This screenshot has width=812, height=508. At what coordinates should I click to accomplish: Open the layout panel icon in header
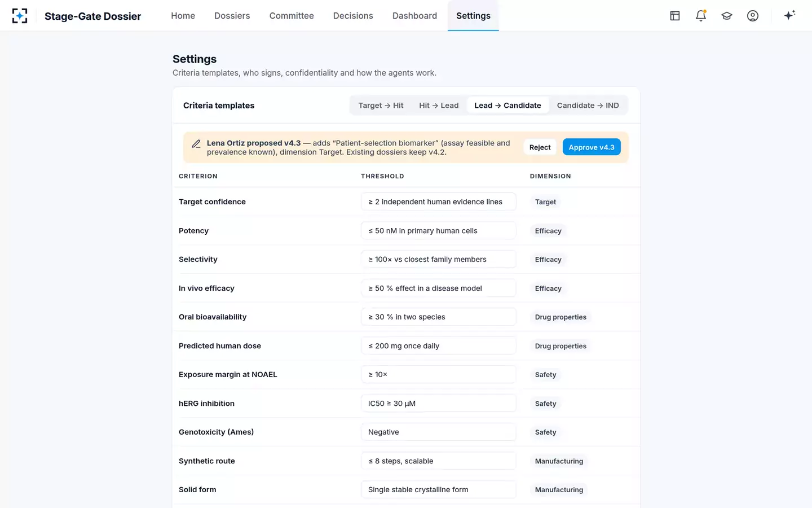(x=675, y=16)
